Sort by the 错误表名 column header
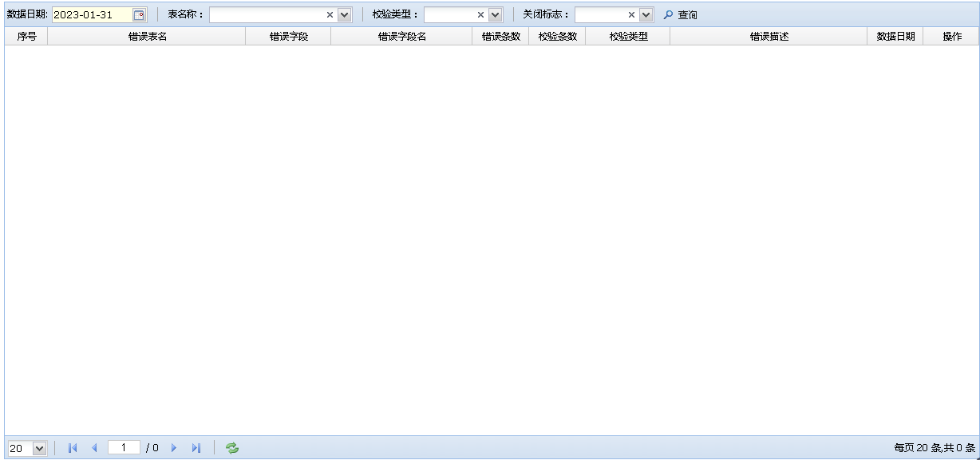 (147, 36)
